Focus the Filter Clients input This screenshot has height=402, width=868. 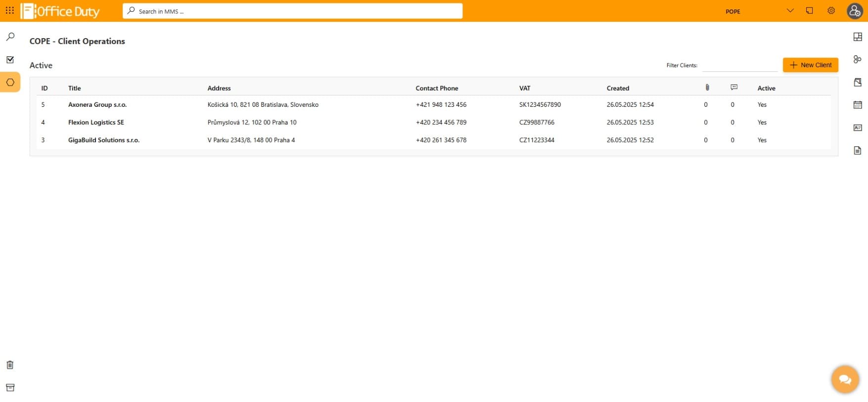click(x=740, y=65)
